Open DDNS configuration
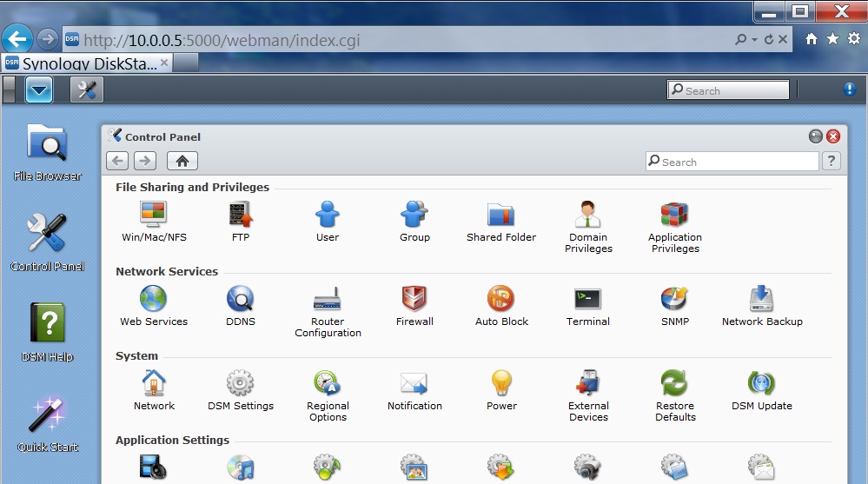 (x=241, y=305)
